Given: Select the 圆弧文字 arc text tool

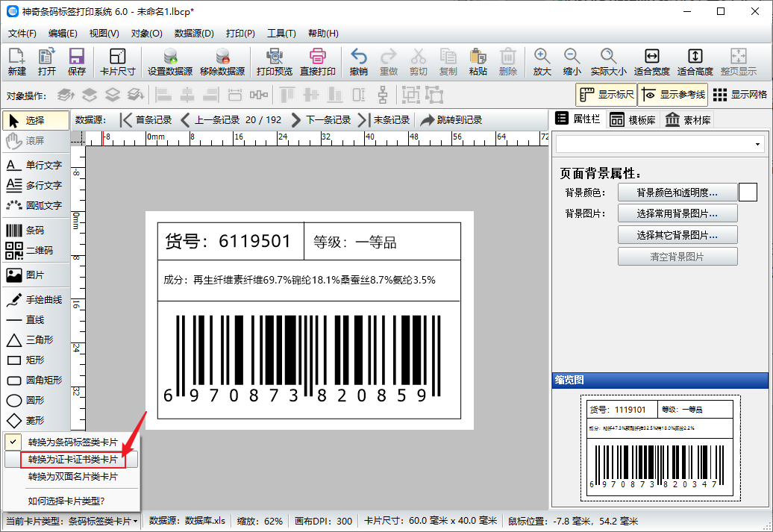Looking at the screenshot, I should (x=35, y=205).
